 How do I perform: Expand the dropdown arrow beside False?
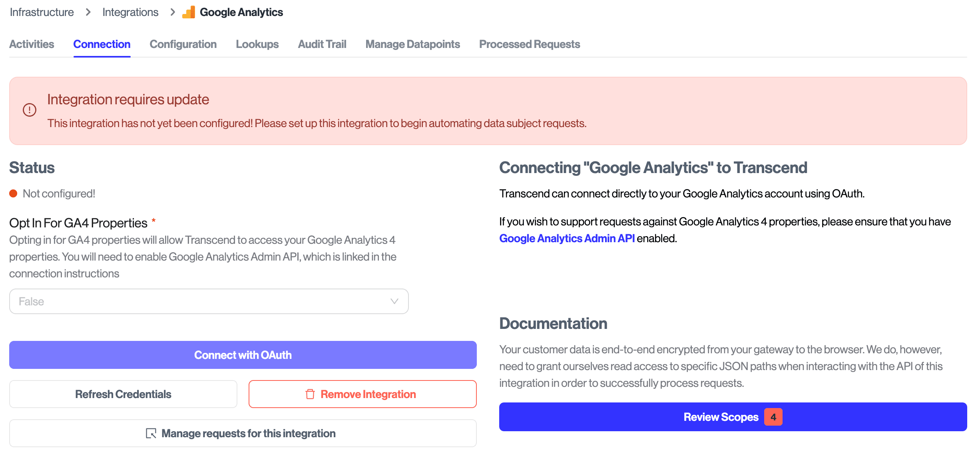394,301
